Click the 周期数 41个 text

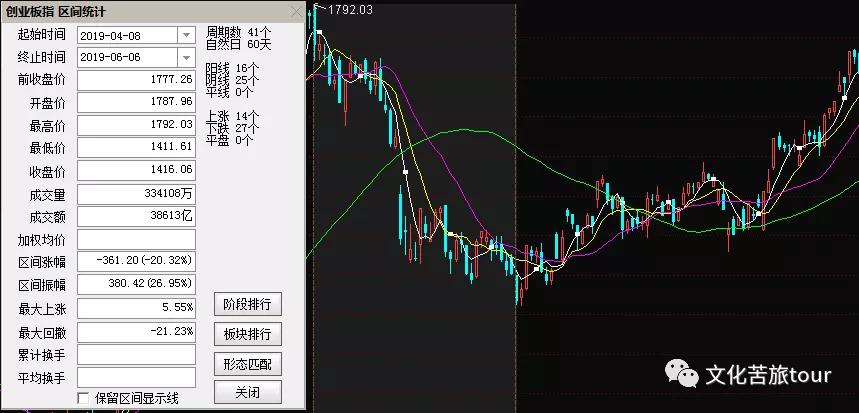pyautogui.click(x=237, y=33)
